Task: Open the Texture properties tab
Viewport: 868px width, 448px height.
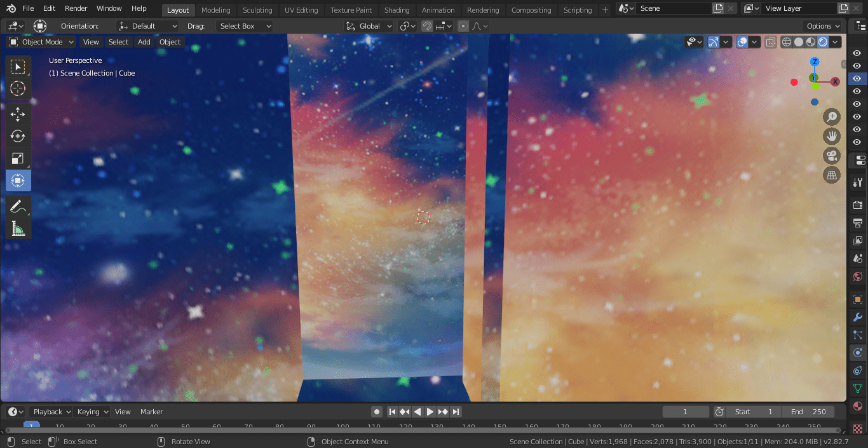Action: [858, 428]
